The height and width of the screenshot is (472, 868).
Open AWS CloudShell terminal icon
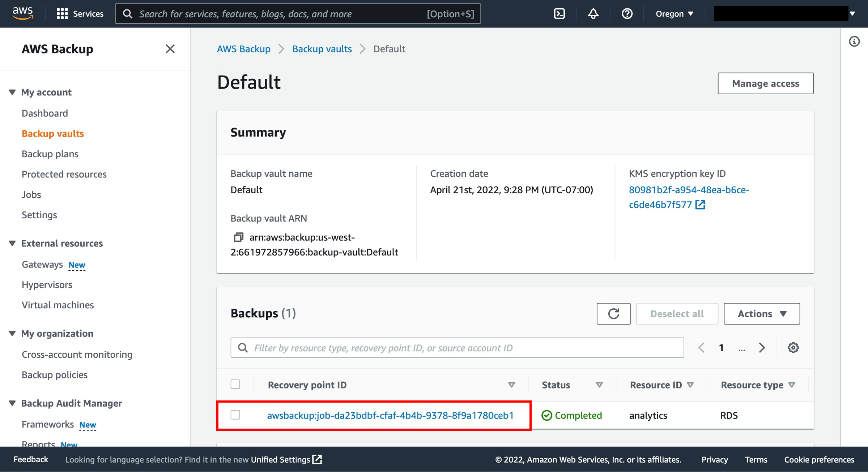click(559, 14)
